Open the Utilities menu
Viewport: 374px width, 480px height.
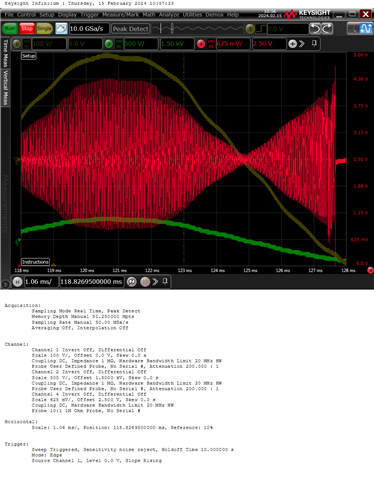point(192,15)
